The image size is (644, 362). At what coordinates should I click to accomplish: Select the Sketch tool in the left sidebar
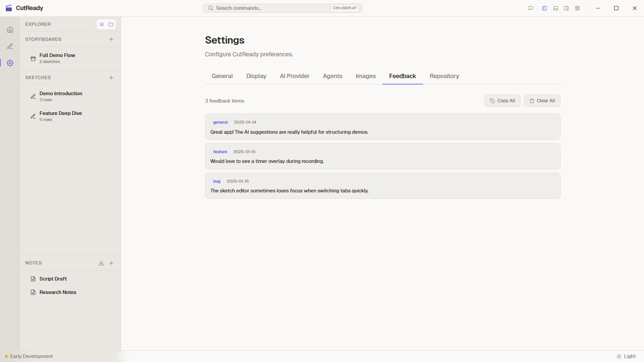pyautogui.click(x=10, y=46)
